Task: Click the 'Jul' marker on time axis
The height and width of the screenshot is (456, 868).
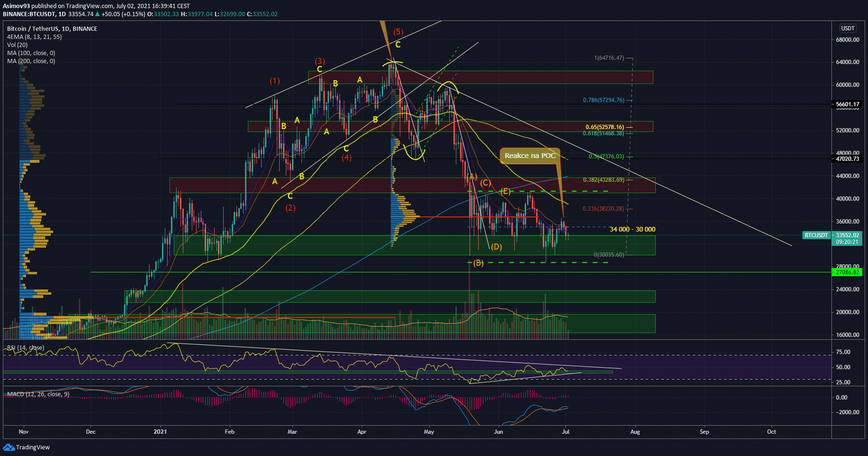Action: [x=566, y=432]
